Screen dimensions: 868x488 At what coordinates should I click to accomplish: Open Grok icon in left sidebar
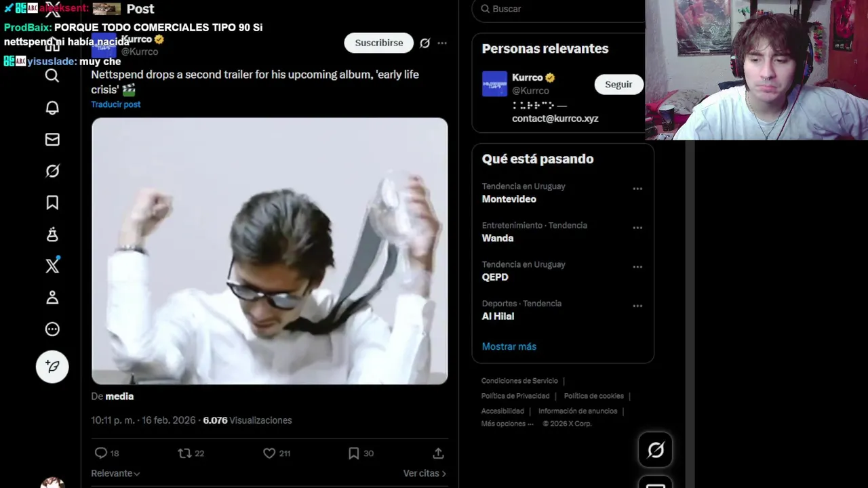(52, 171)
